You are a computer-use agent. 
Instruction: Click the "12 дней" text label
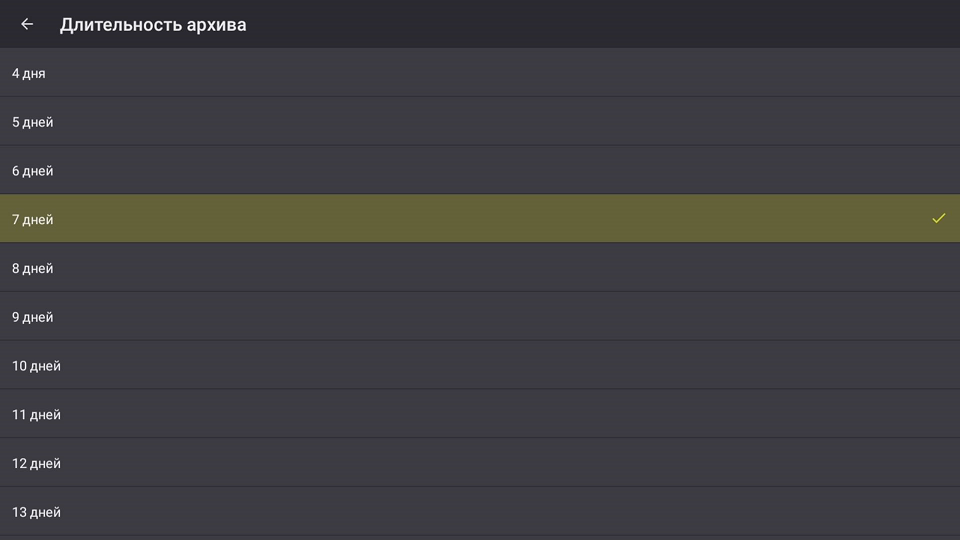pyautogui.click(x=36, y=463)
